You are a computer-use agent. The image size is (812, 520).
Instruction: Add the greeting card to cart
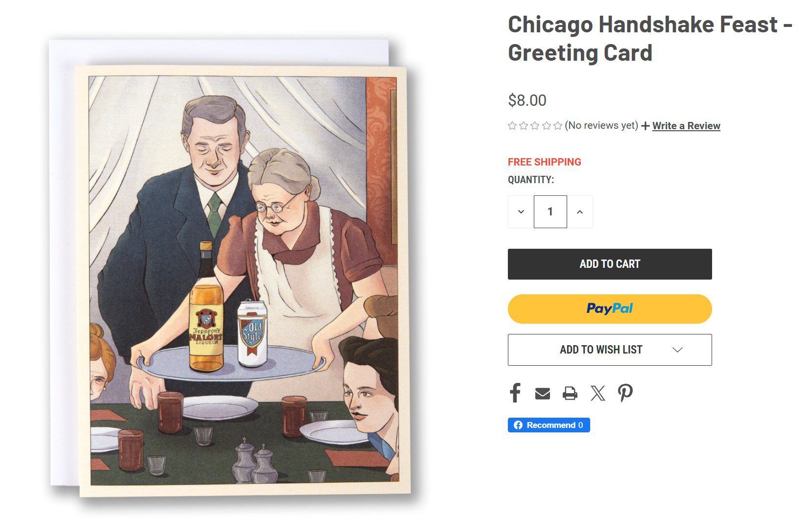tap(610, 264)
